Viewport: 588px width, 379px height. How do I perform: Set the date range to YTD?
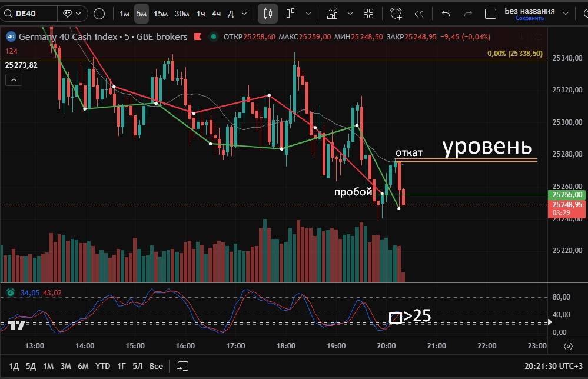pos(103,366)
